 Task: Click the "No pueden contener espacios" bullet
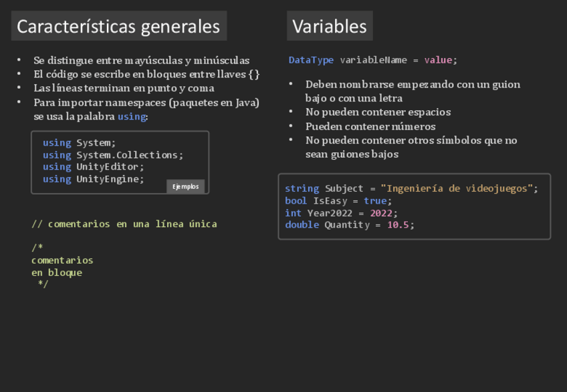pos(378,112)
